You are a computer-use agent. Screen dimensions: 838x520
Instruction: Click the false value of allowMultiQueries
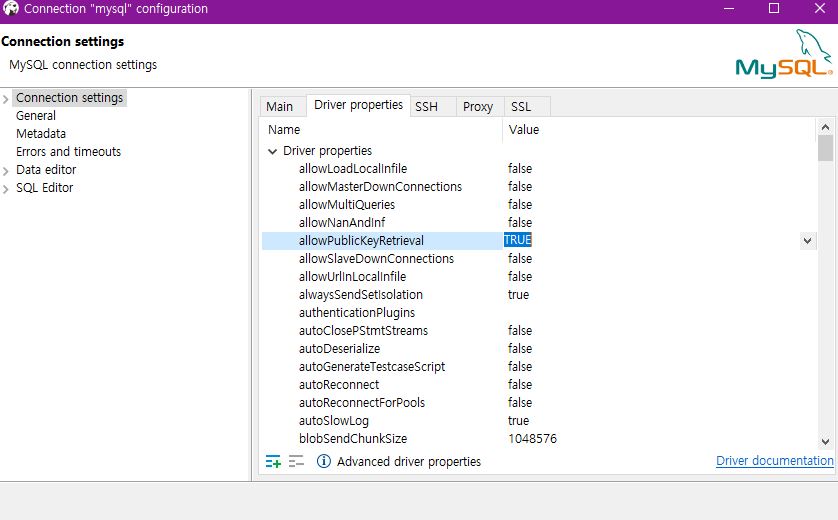tap(520, 205)
